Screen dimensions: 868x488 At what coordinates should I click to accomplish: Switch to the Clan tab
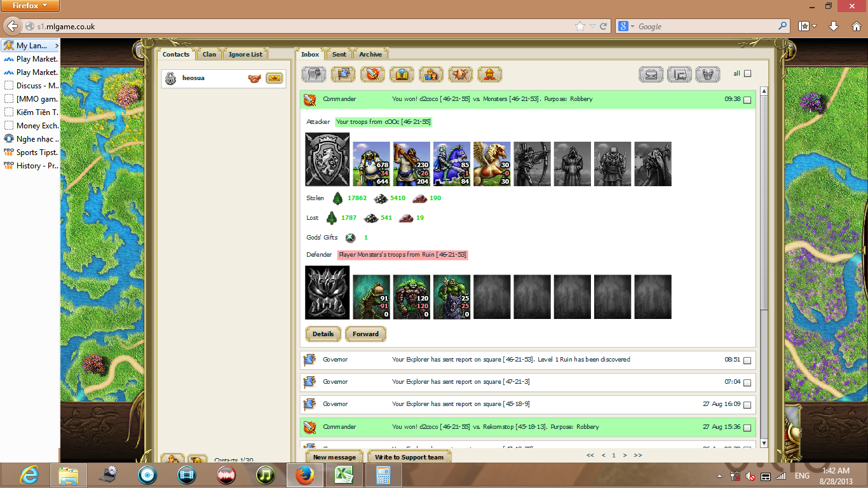pos(209,54)
